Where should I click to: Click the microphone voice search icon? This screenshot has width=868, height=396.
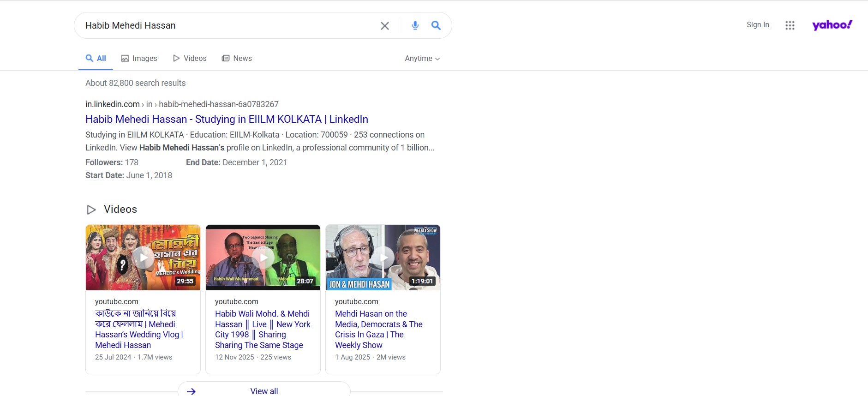pos(415,26)
